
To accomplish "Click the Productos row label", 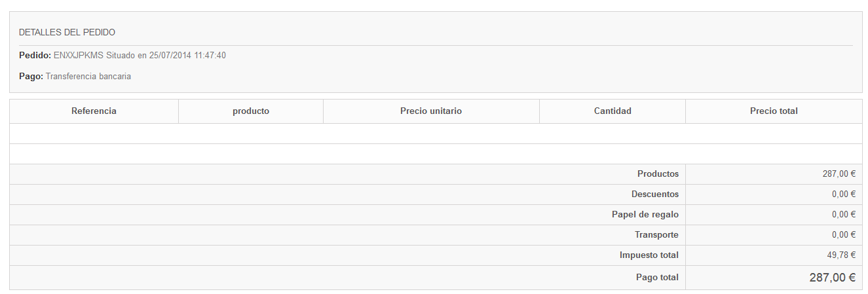I will pyautogui.click(x=658, y=174).
